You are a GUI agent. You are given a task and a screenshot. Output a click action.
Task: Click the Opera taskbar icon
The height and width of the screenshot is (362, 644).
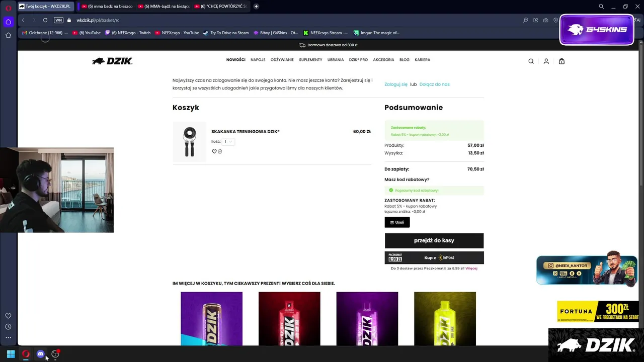tap(26, 354)
